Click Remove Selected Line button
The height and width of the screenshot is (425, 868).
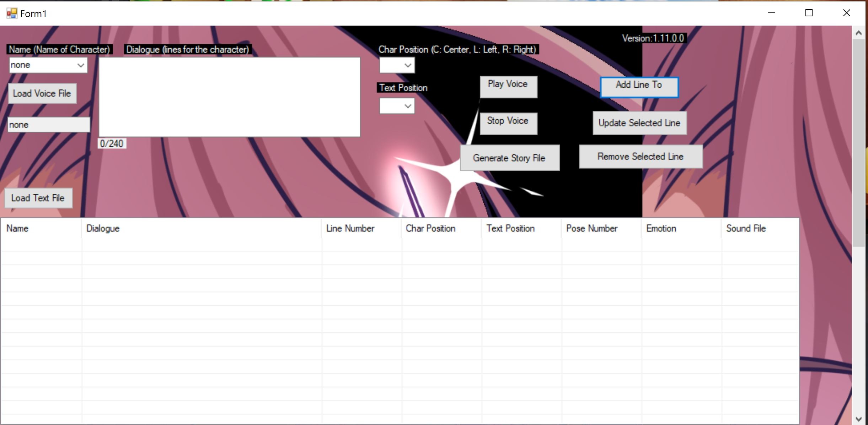tap(641, 157)
